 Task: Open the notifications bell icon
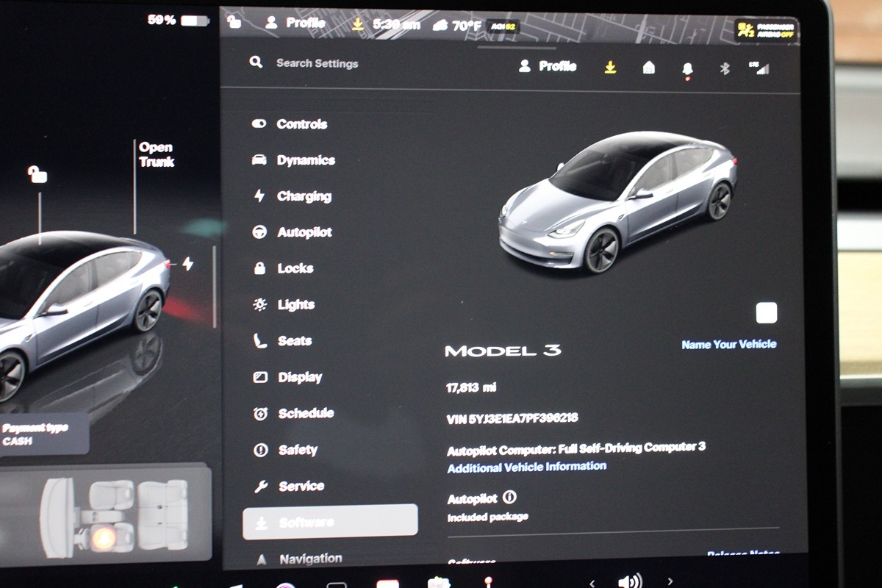(687, 68)
